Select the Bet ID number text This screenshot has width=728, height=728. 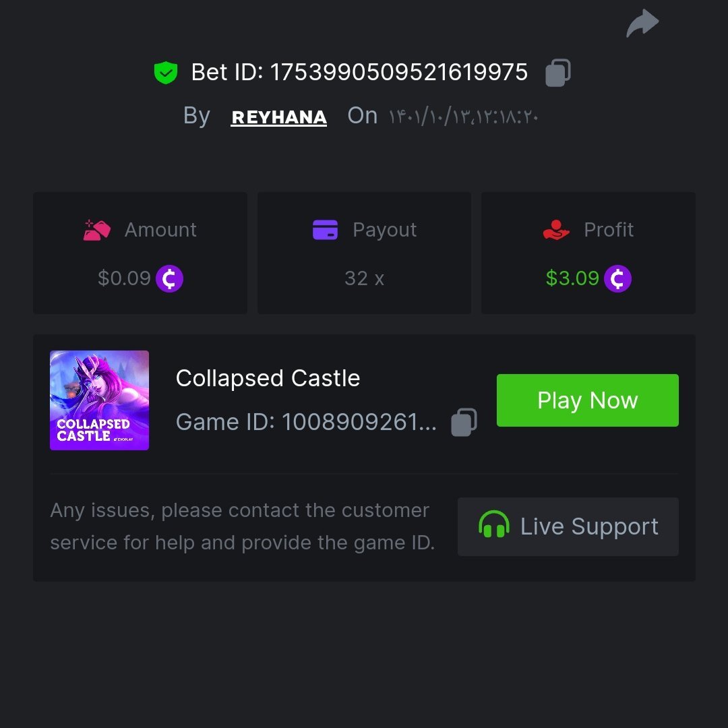point(398,72)
